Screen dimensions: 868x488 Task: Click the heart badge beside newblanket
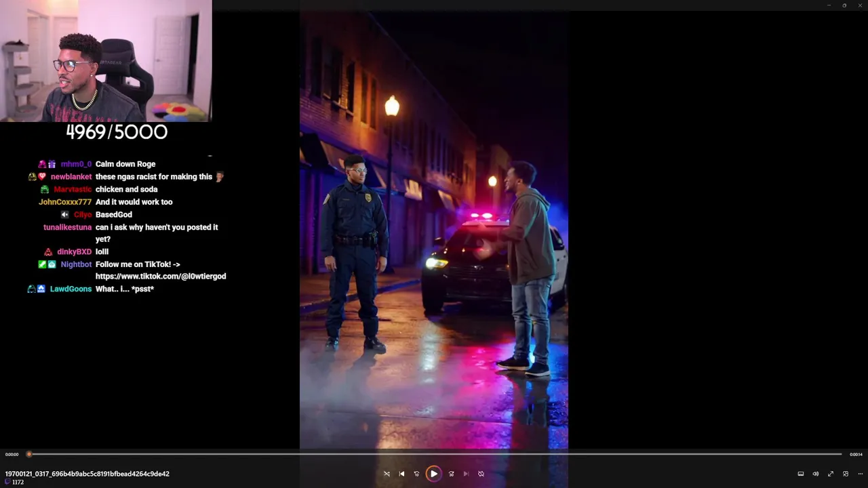tap(42, 177)
